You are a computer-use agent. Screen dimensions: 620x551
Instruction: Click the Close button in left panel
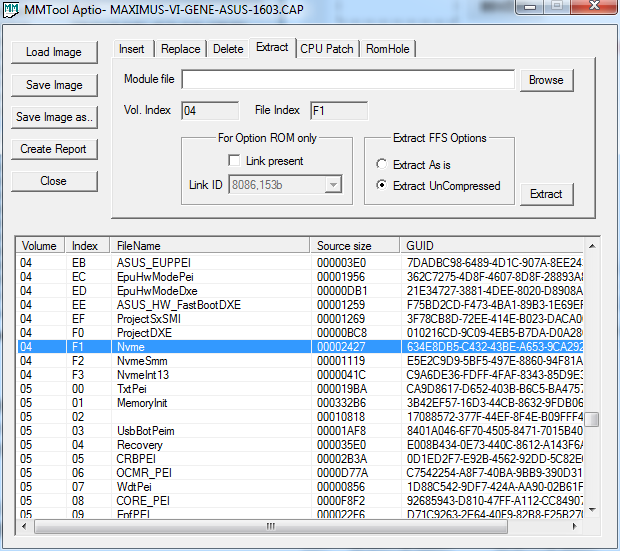click(x=54, y=181)
